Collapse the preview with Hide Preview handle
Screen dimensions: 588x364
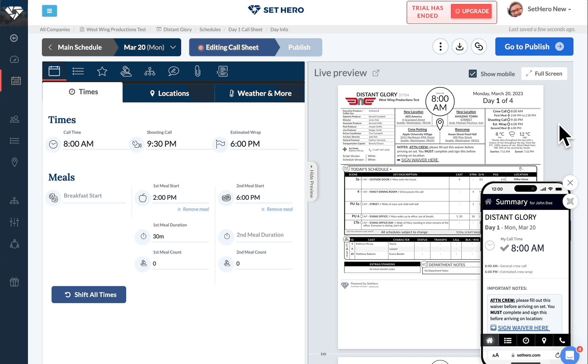pos(312,181)
